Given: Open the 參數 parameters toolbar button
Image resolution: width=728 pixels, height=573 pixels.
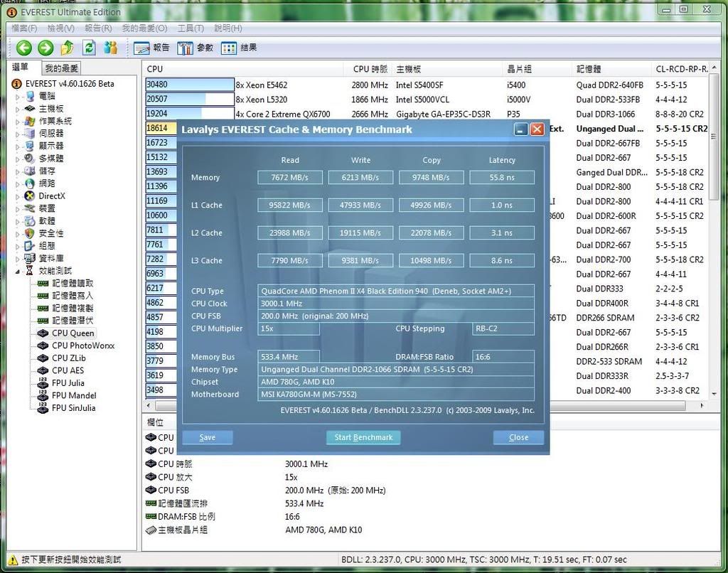Looking at the screenshot, I should [x=195, y=48].
